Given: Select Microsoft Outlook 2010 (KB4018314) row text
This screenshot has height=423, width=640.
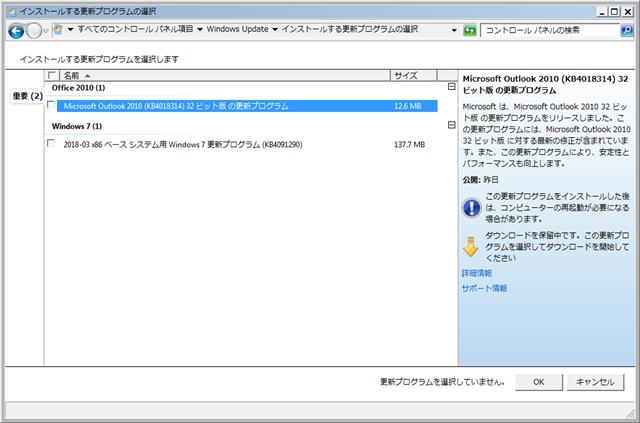Looking at the screenshot, I should pos(176,106).
